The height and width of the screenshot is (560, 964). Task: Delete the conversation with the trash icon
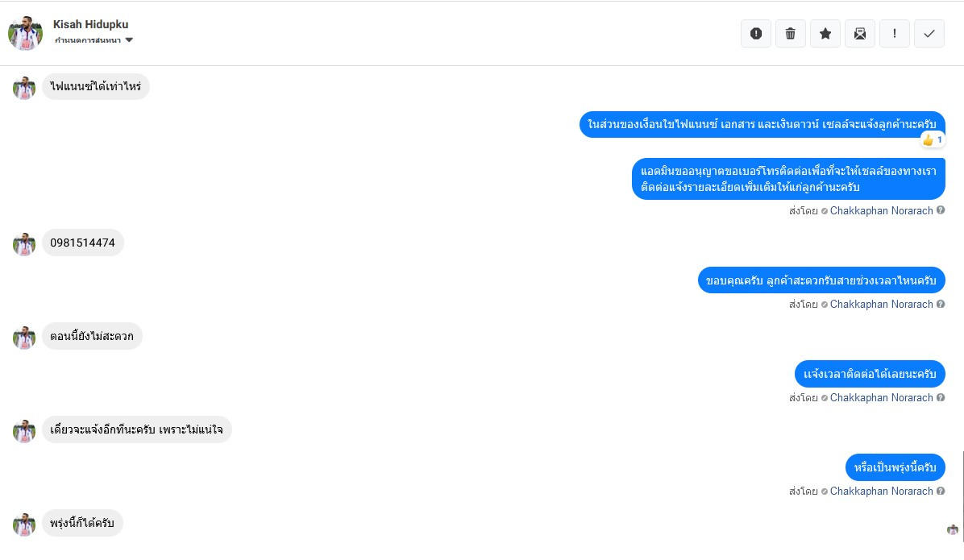[x=790, y=34]
